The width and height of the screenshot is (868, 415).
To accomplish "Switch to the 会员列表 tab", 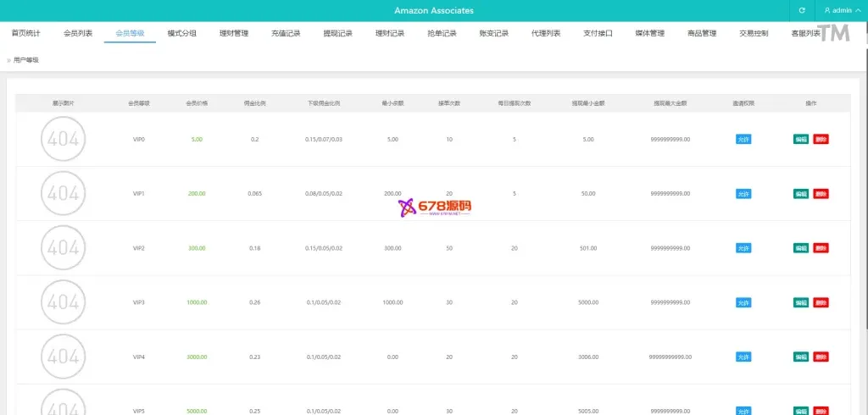I will click(78, 34).
